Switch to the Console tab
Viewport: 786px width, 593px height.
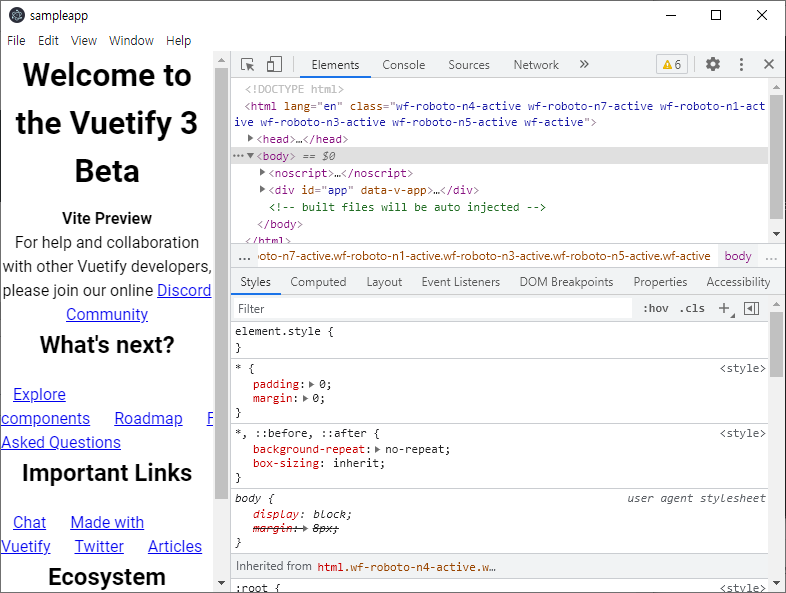point(404,65)
